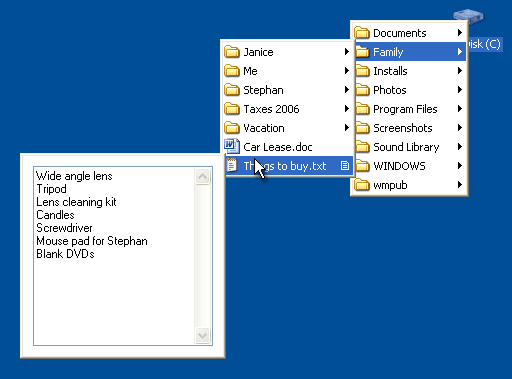Click the 'Screwdriver' line in preview
512x379 pixels.
pos(64,228)
